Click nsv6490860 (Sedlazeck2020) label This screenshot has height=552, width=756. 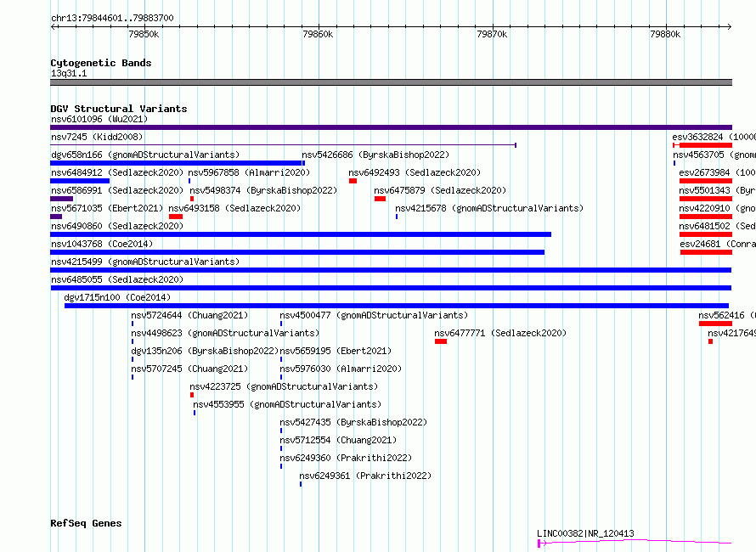(x=117, y=226)
